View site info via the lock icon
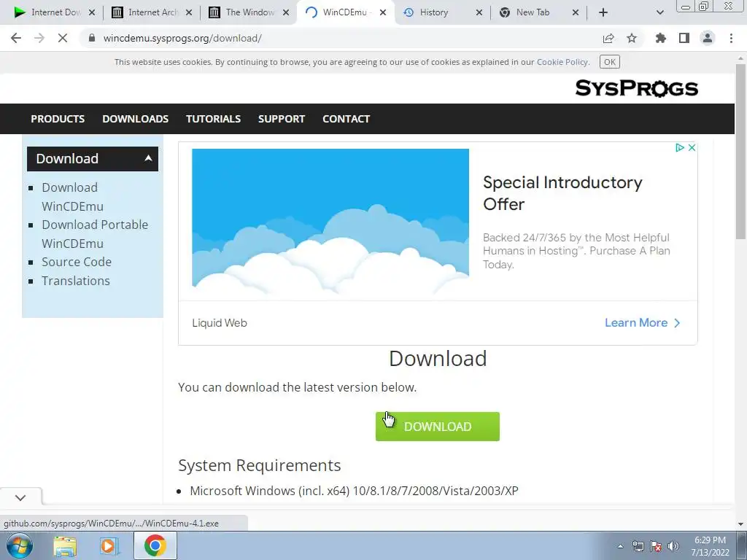 [92, 38]
